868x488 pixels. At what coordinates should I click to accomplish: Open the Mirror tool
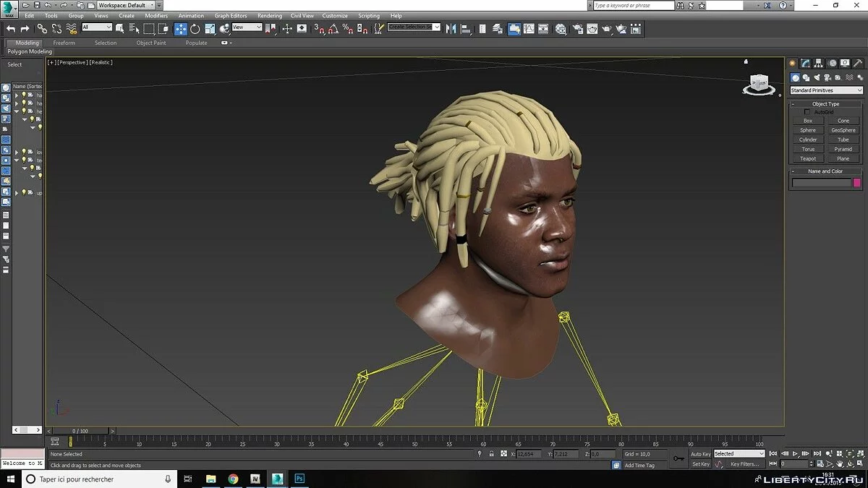(x=451, y=29)
